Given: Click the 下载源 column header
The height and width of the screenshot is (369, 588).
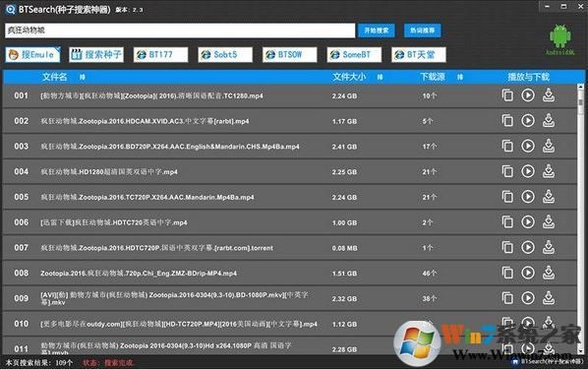Looking at the screenshot, I should 433,77.
